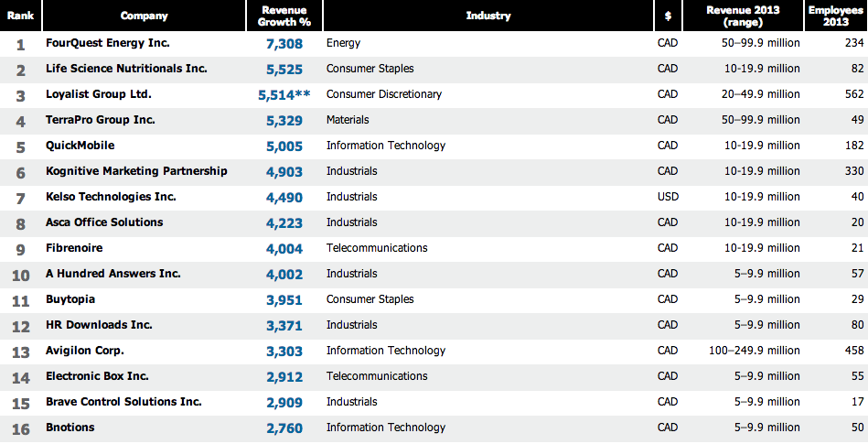Click the Revenue 2013 (range) header

pos(742,16)
